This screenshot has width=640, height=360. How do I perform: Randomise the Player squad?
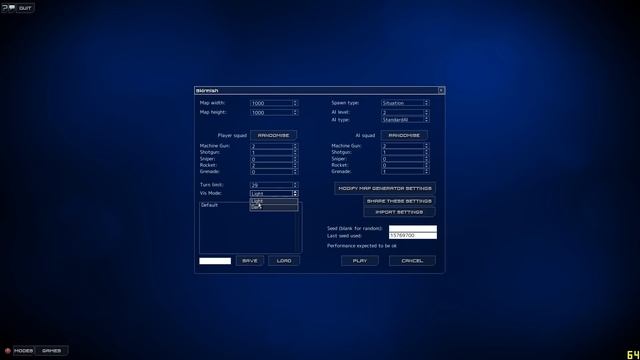(273, 135)
